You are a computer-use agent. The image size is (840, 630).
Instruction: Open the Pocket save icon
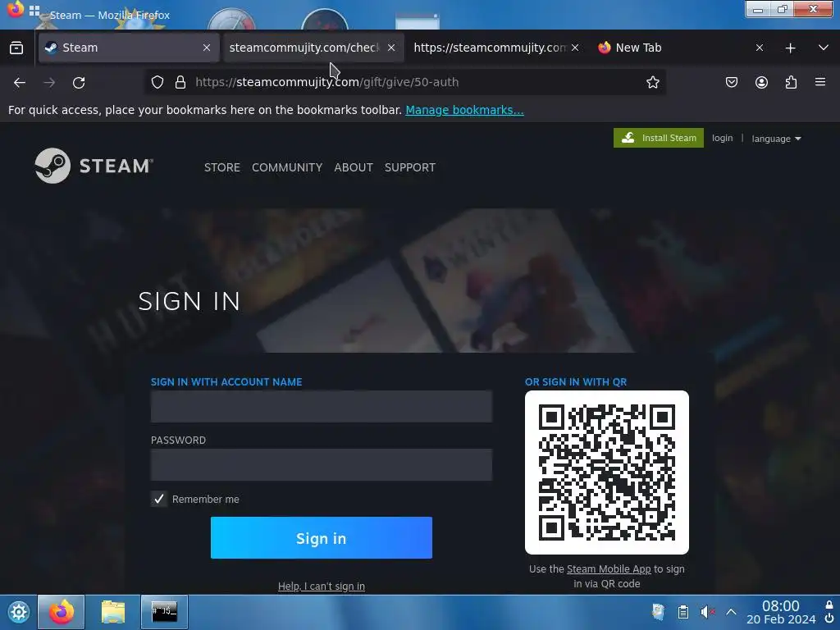pos(732,82)
